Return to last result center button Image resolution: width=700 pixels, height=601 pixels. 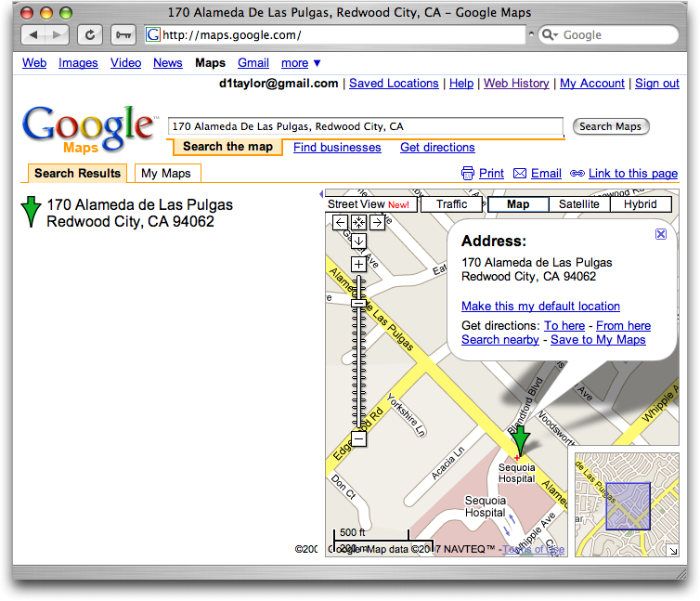[358, 222]
